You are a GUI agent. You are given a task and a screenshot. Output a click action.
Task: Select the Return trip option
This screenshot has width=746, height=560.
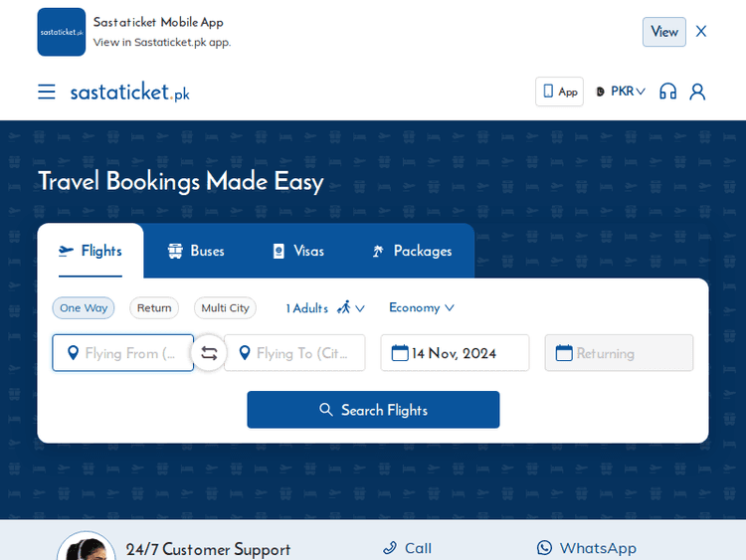[x=154, y=308]
